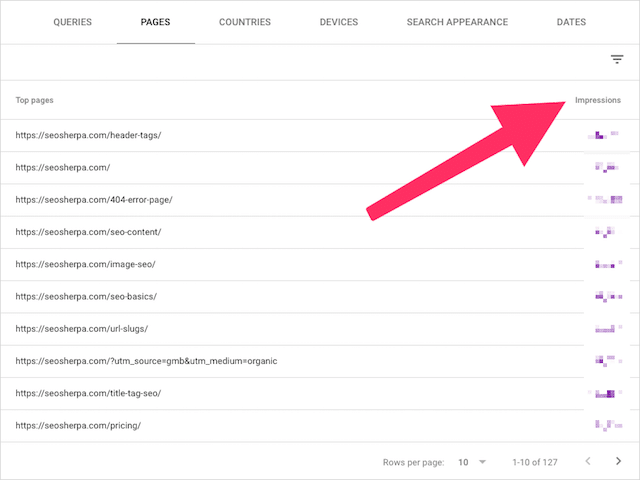Select the 404-error-page URL row
The height and width of the screenshot is (480, 640).
click(320, 200)
